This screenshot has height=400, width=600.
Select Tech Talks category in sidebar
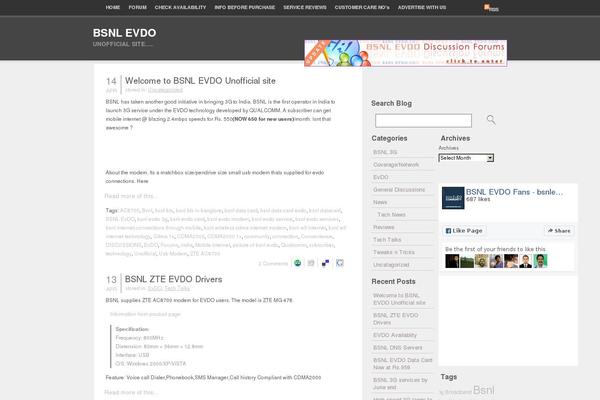click(x=387, y=240)
